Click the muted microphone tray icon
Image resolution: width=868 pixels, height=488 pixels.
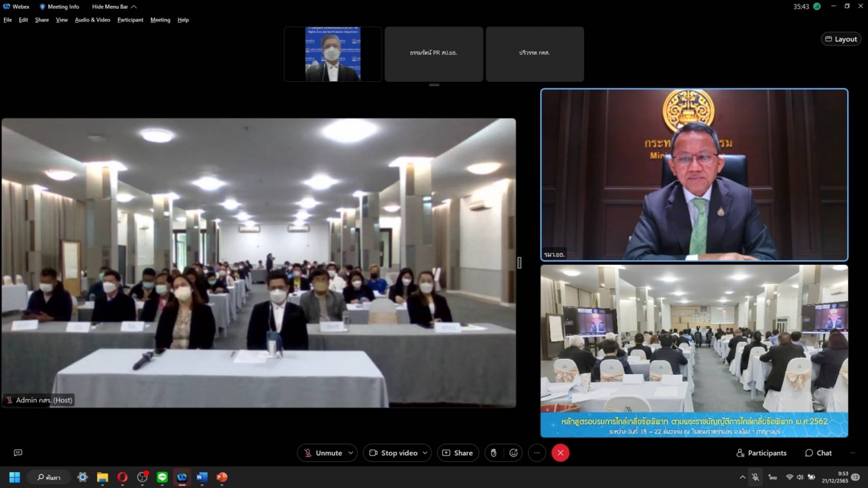(x=756, y=477)
